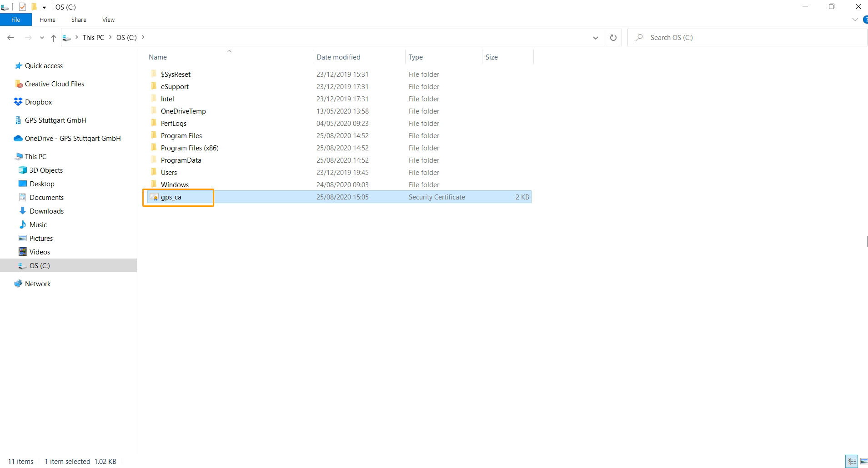Viewport: 868px width, 468px height.
Task: Click This PC in the breadcrumb path
Action: 93,38
